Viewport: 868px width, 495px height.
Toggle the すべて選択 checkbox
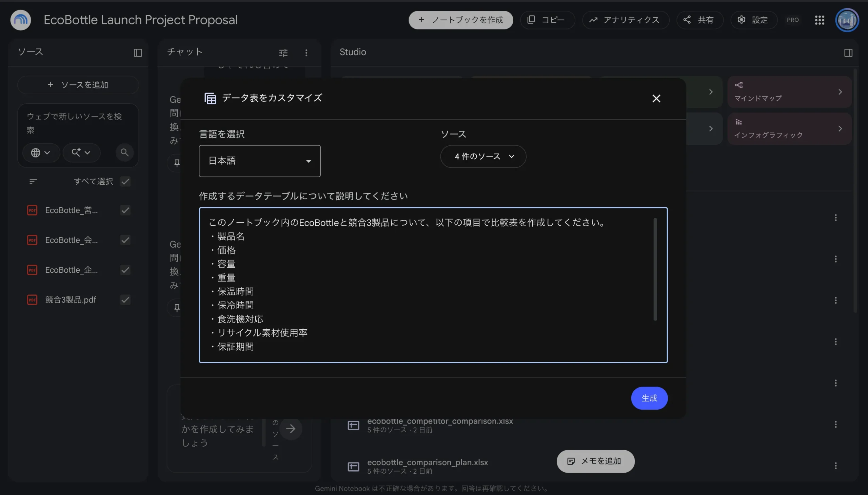point(125,181)
